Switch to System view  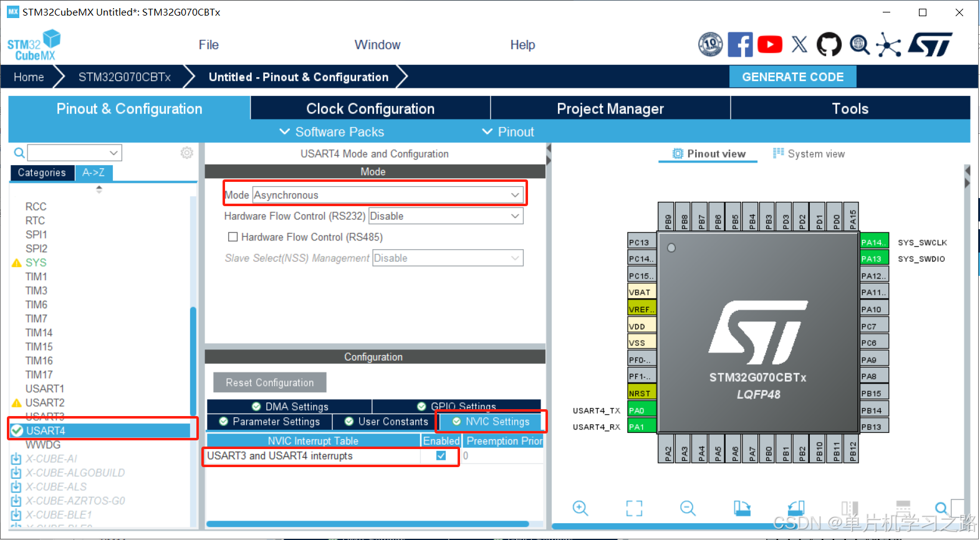pyautogui.click(x=809, y=154)
